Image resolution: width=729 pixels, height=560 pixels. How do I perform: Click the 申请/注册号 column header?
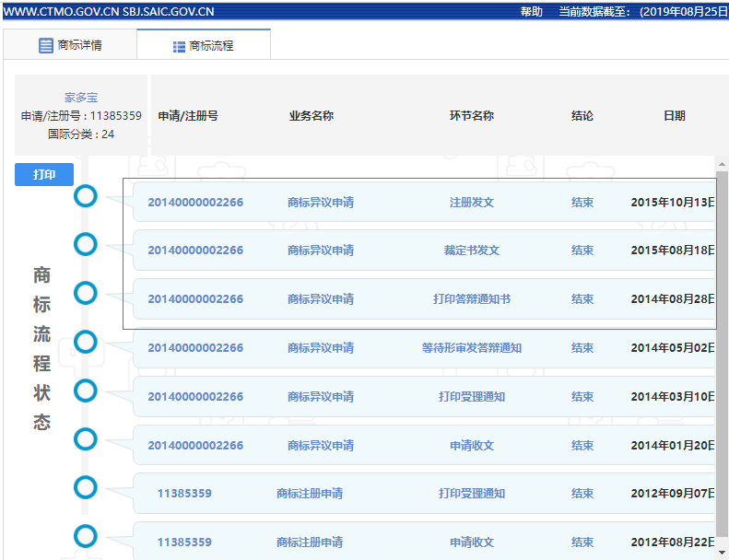188,115
